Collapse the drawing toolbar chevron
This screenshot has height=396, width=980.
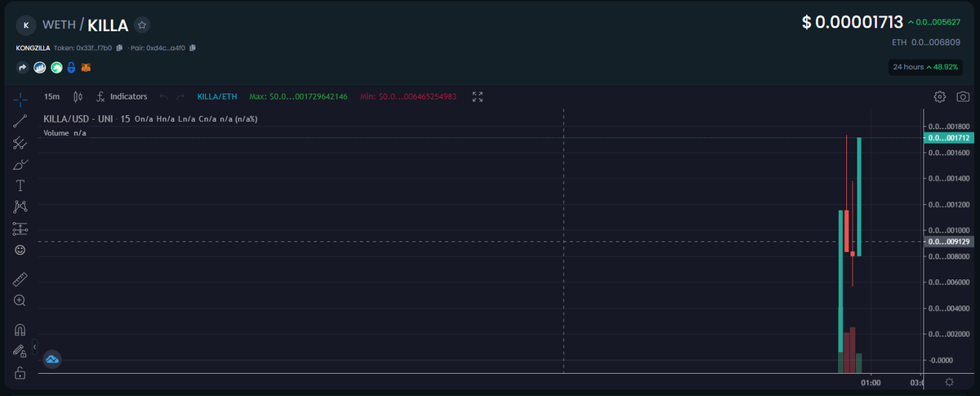click(35, 347)
